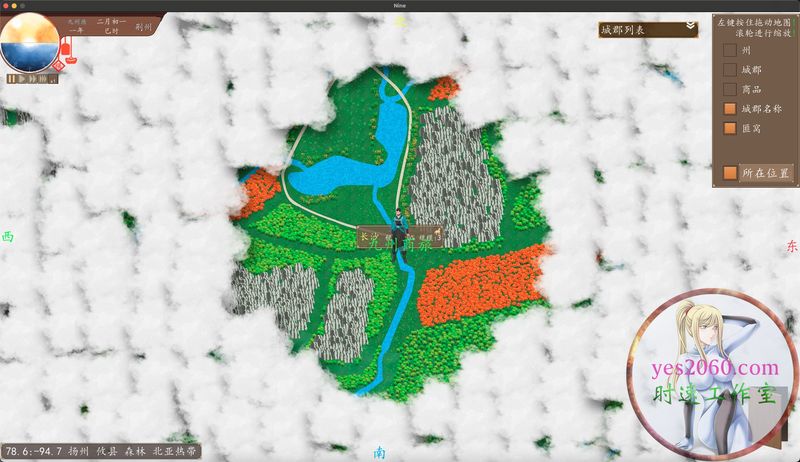The width and height of the screenshot is (800, 462).
Task: Click the double chevron on city list
Action: [x=690, y=27]
